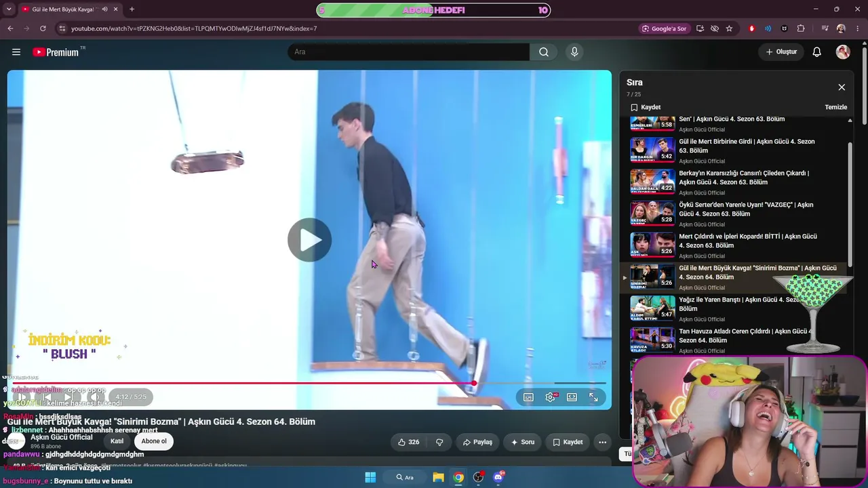Click the red hand ad-blocker extension
Image resolution: width=868 pixels, height=488 pixels.
click(x=751, y=28)
